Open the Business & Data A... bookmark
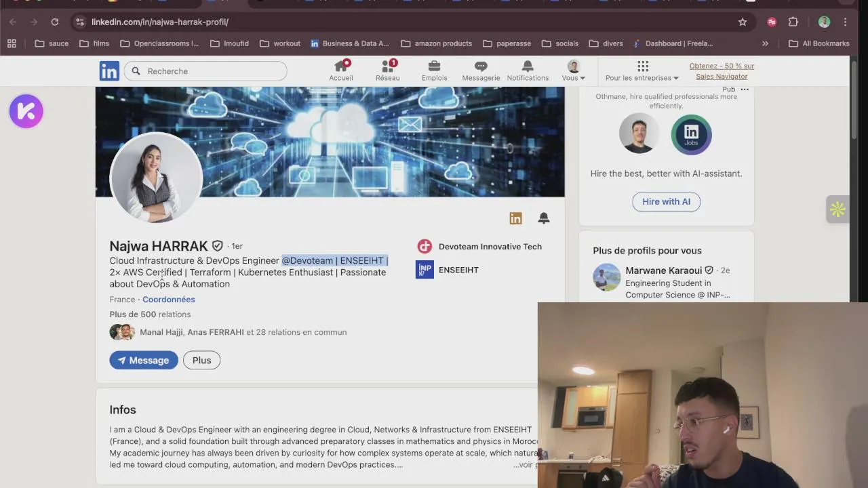Screen dimensions: 868x488 click(350, 43)
